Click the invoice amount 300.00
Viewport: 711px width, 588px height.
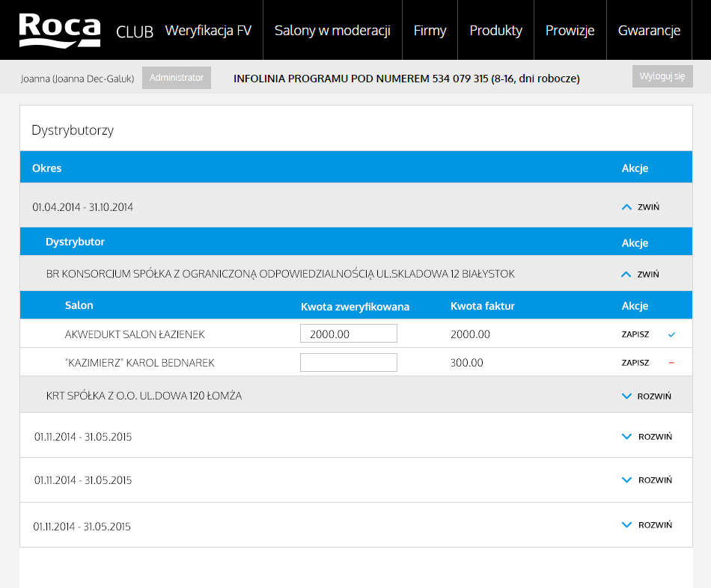tap(466, 363)
